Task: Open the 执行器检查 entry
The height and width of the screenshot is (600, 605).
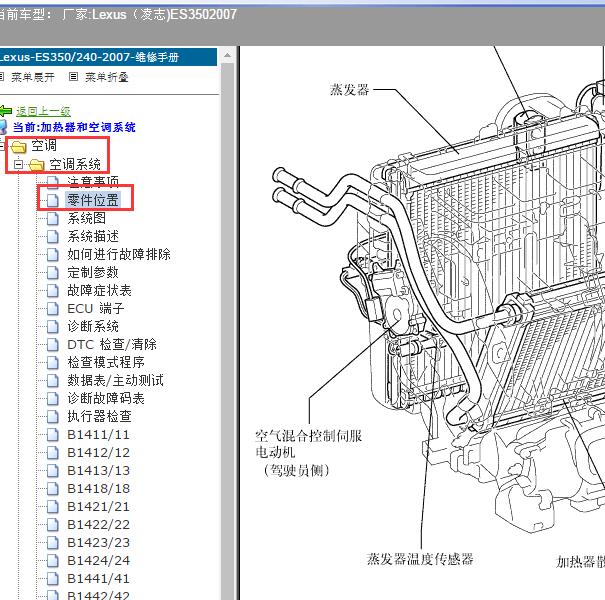Action: click(x=100, y=416)
